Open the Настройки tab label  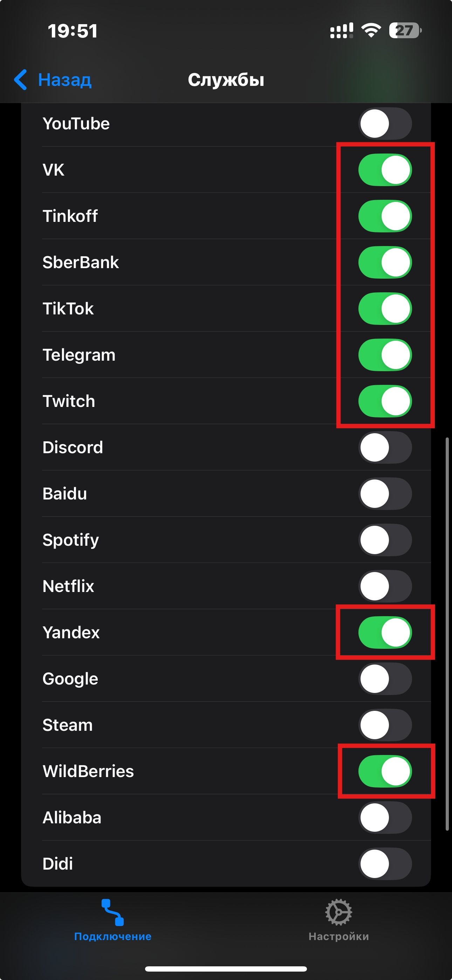(x=338, y=936)
